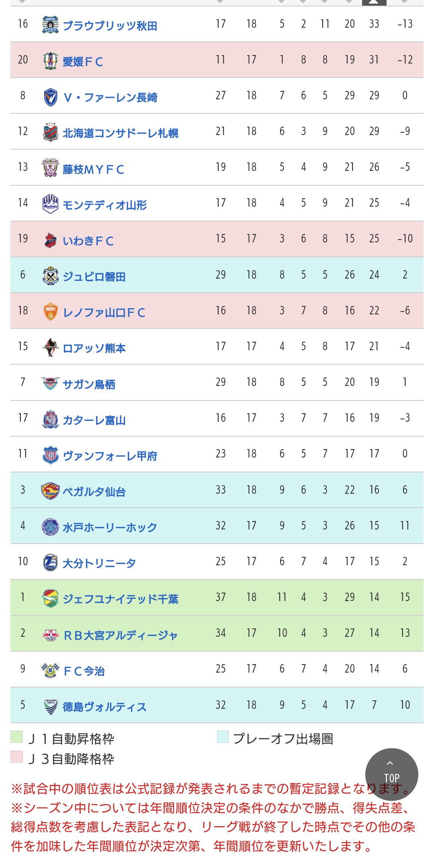Viewport: 434px width, 868px height.
Task: Click the pink J3自動降格枠 legend swatch
Action: (x=16, y=757)
